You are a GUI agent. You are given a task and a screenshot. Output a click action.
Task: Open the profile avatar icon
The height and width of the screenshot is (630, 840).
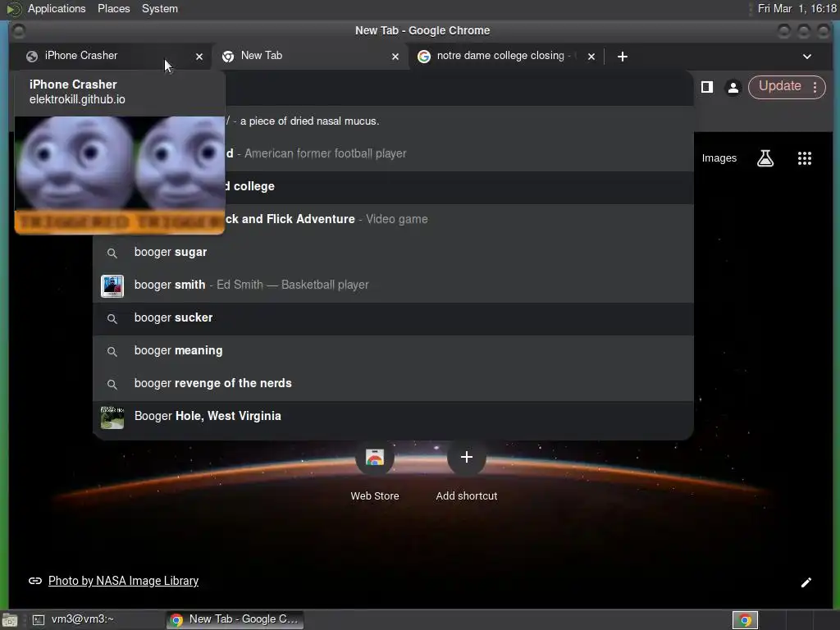[x=733, y=87]
